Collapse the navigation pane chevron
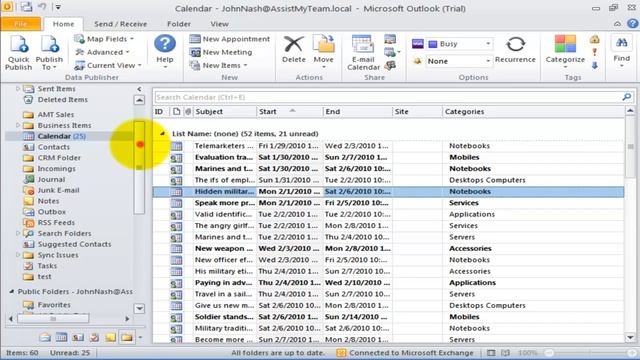The height and width of the screenshot is (360, 640). [x=139, y=89]
